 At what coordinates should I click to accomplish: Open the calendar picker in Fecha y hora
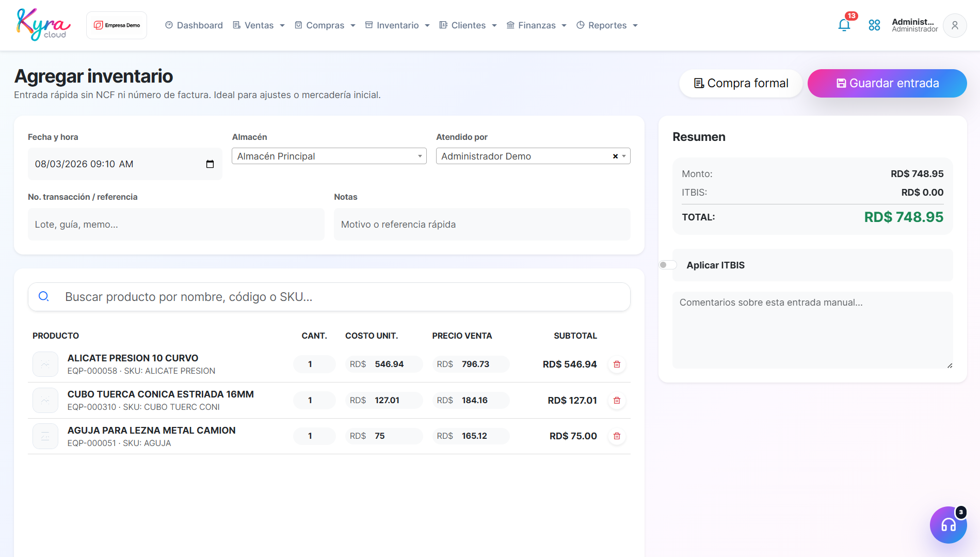[x=210, y=164]
